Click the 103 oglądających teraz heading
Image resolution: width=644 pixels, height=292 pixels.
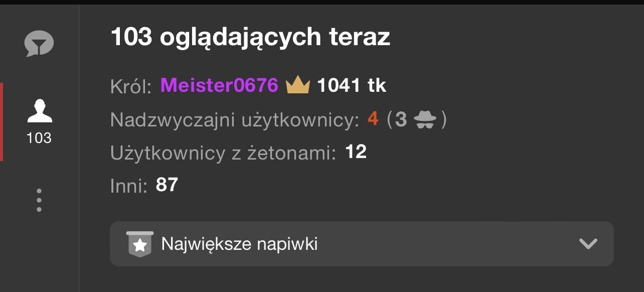250,38
